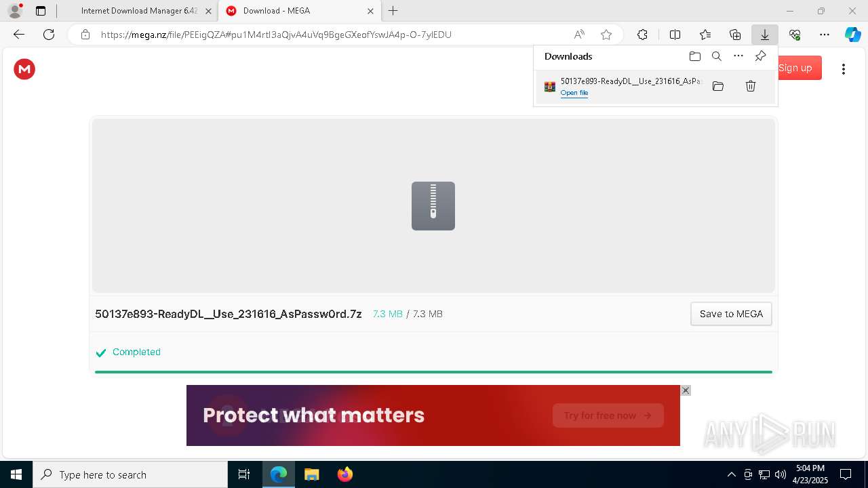Open downloads folder in Downloads panel
The height and width of the screenshot is (488, 868).
(694, 56)
